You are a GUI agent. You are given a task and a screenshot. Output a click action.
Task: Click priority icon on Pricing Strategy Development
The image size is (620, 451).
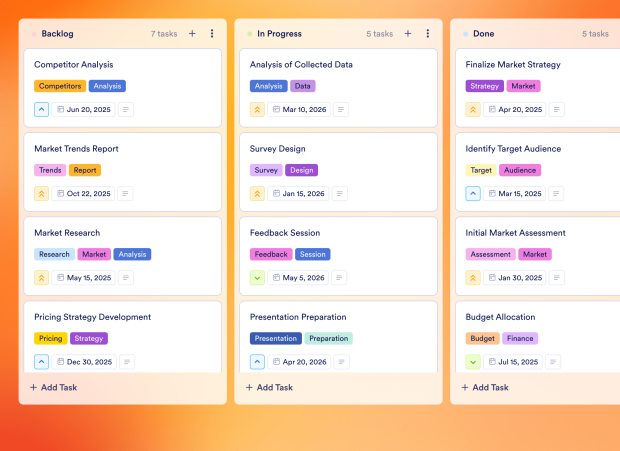42,361
